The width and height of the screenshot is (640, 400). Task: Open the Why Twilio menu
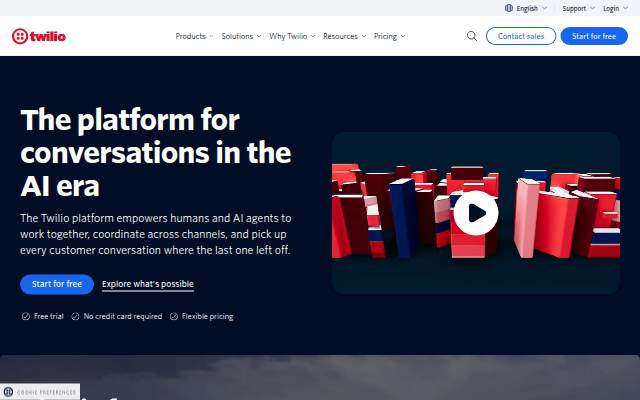click(292, 36)
